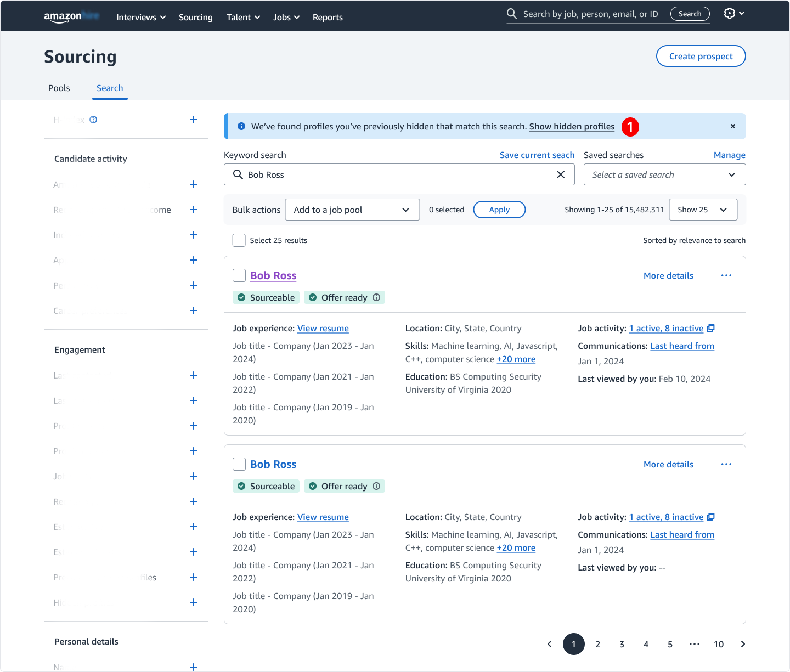
Task: Open the Show 25 results-per-page dropdown
Action: tap(703, 210)
